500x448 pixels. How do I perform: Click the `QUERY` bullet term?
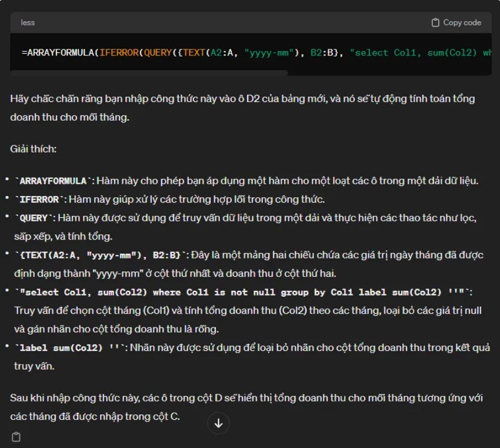(x=34, y=218)
